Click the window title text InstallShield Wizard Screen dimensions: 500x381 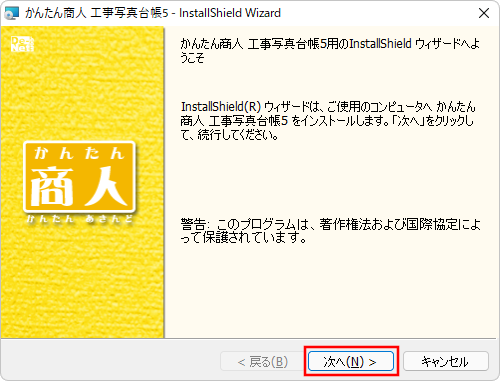(x=230, y=13)
